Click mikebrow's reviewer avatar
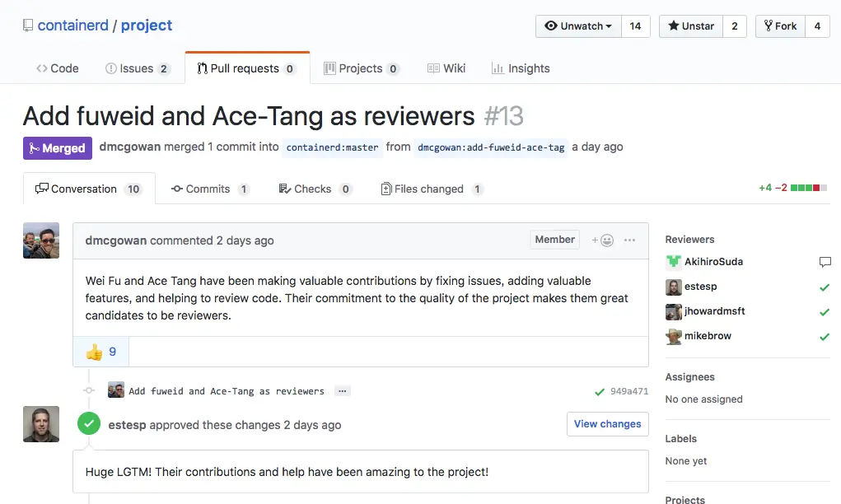 pos(674,336)
